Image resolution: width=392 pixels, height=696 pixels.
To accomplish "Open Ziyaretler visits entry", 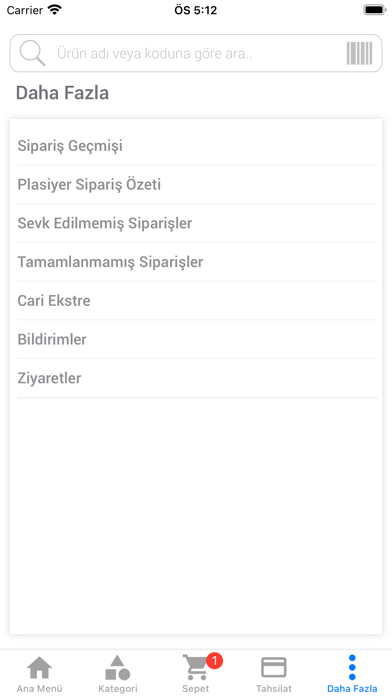I will point(198,378).
